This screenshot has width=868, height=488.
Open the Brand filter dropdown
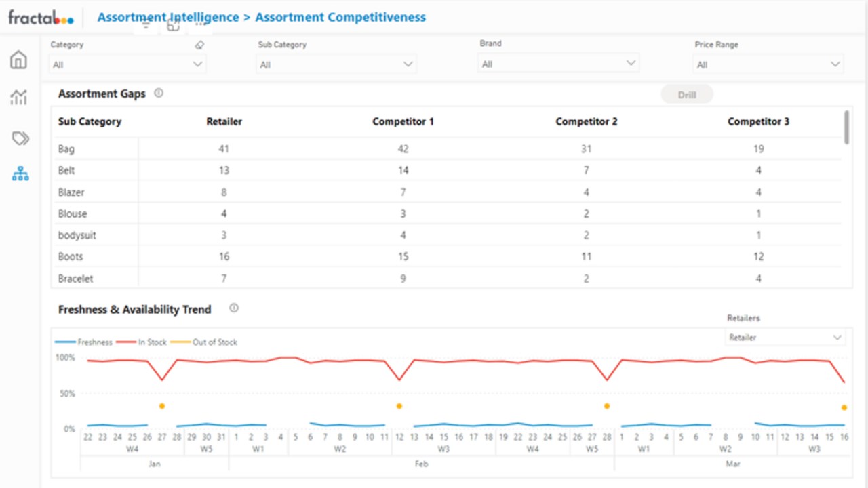(x=559, y=64)
